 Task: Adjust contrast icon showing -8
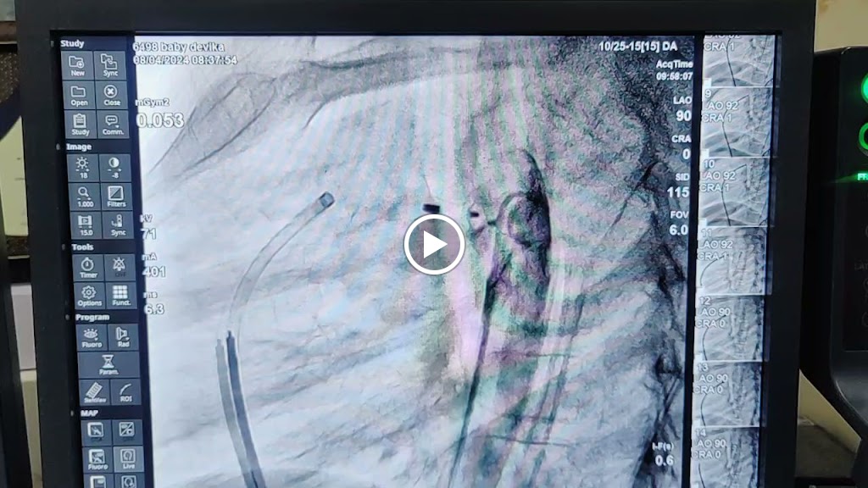click(x=114, y=168)
